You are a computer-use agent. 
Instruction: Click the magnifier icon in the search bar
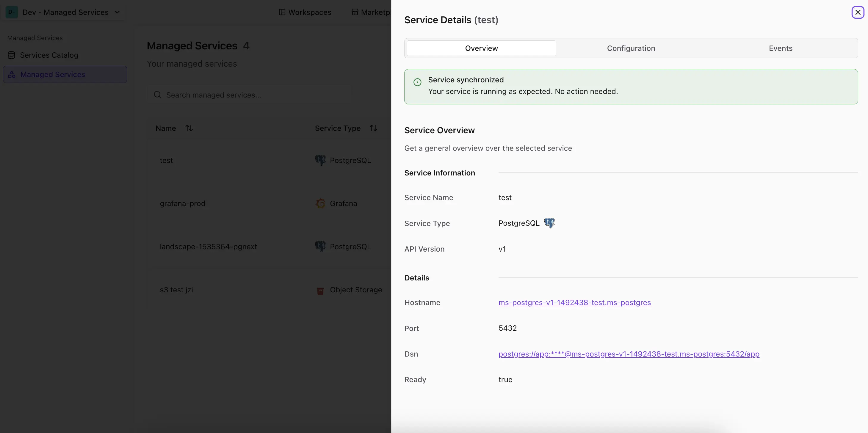[157, 95]
